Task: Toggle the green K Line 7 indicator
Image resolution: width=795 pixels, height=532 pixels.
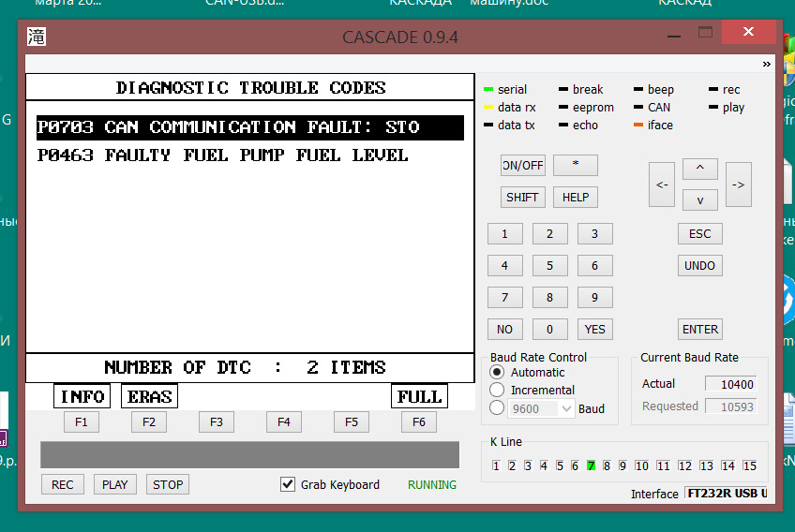Action: (592, 465)
